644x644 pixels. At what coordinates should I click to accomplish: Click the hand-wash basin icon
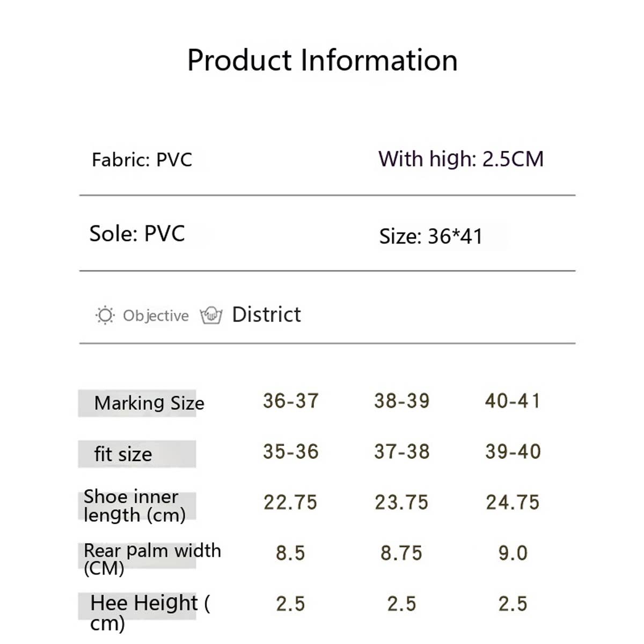pyautogui.click(x=211, y=315)
